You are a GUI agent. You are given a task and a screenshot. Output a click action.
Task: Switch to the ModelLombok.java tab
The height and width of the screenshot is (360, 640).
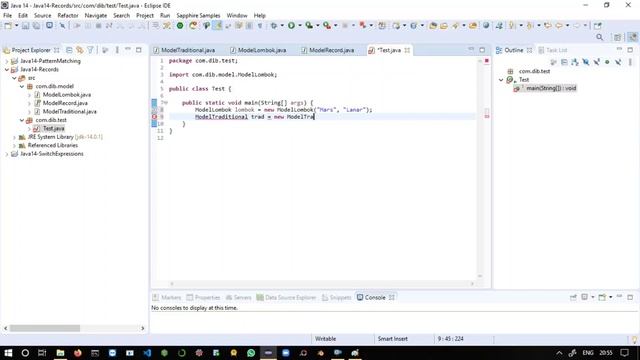point(258,50)
